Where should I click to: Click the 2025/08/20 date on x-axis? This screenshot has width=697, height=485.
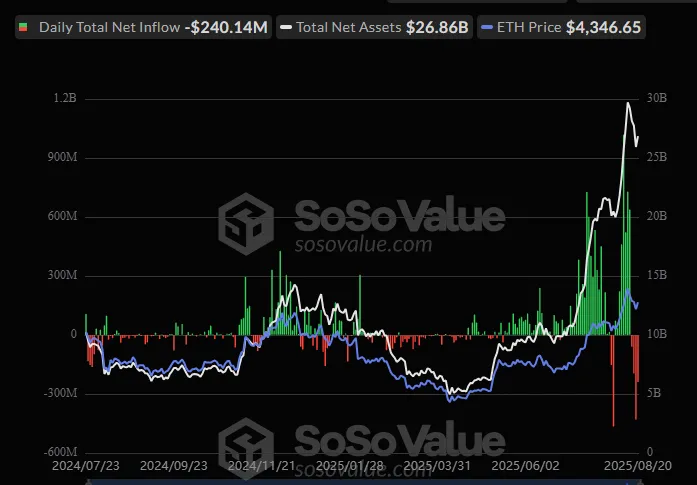click(x=638, y=467)
